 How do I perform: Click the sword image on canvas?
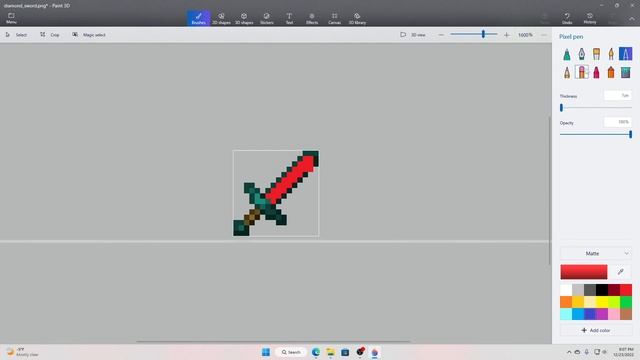pos(276,193)
